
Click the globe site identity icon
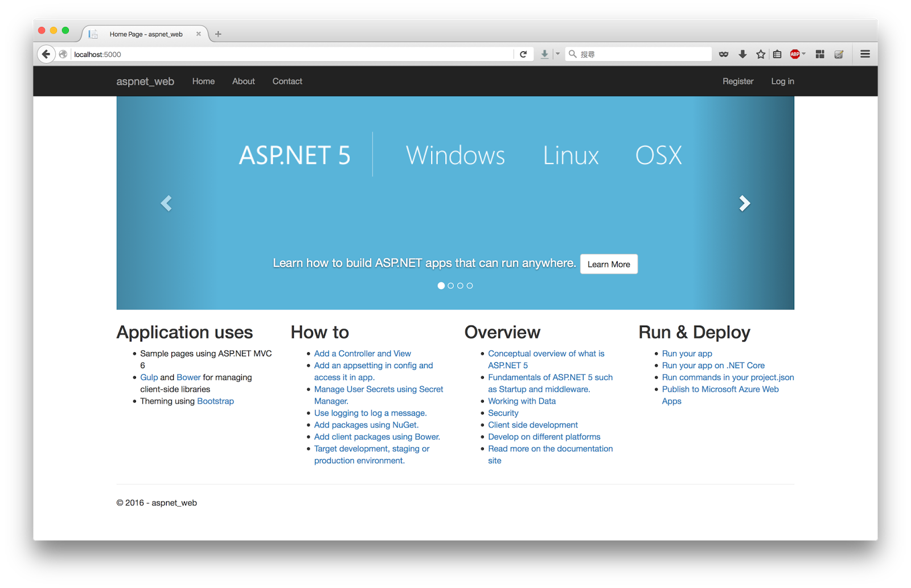click(63, 54)
